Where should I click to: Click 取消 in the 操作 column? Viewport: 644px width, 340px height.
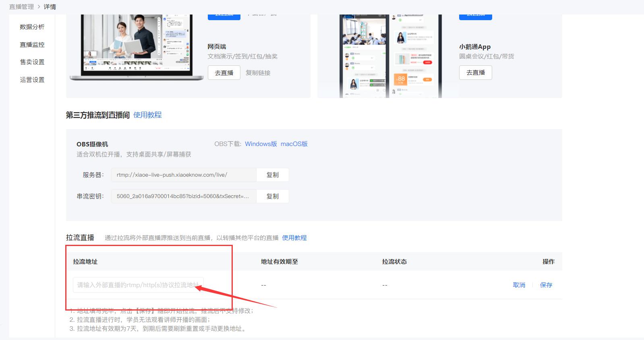(x=519, y=285)
